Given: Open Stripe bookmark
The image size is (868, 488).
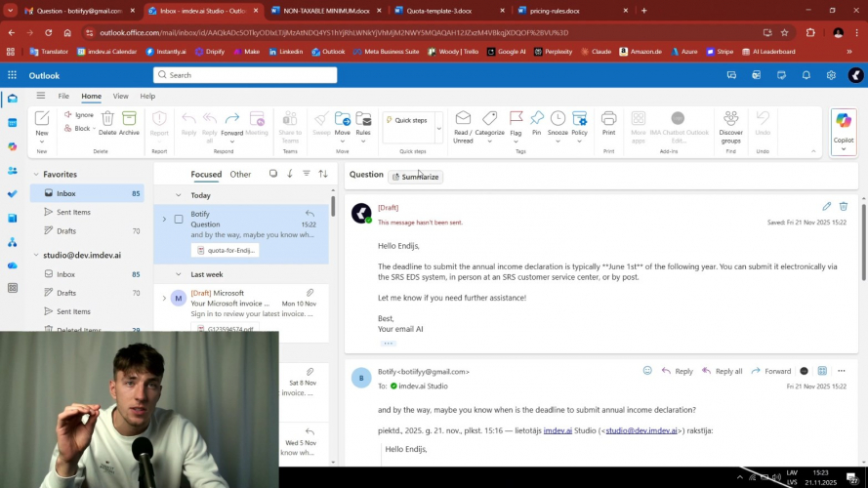Looking at the screenshot, I should pos(720,52).
